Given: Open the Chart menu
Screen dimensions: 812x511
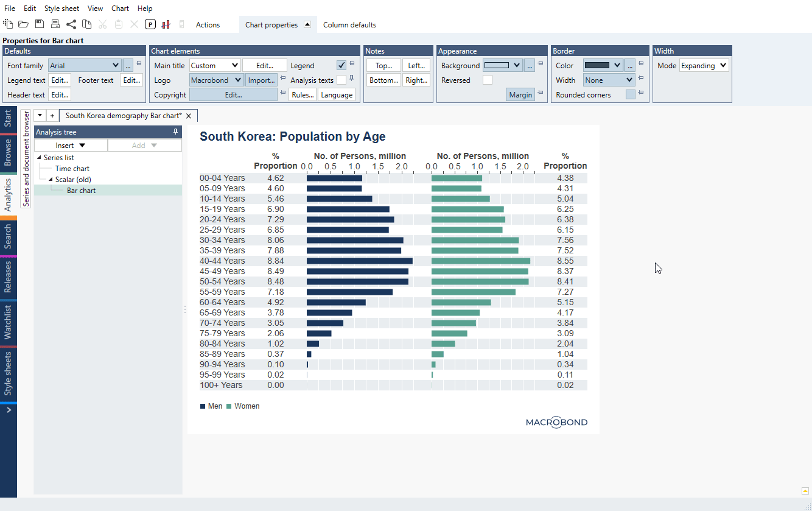Looking at the screenshot, I should 120,8.
